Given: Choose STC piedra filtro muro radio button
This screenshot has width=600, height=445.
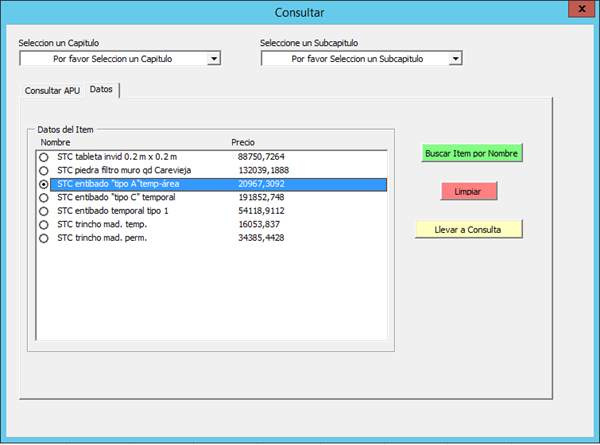Looking at the screenshot, I should (43, 171).
